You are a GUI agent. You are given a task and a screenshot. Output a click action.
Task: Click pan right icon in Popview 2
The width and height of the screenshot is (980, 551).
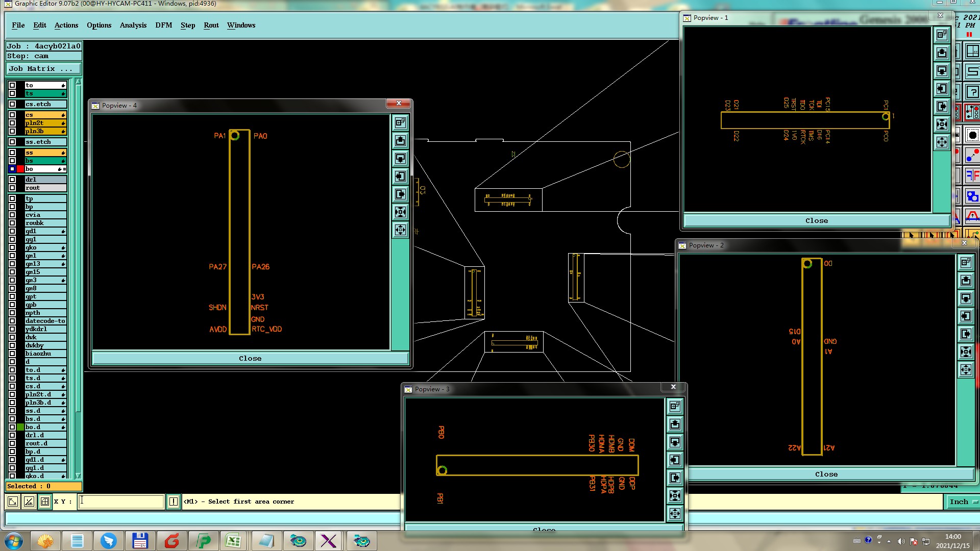(x=966, y=334)
